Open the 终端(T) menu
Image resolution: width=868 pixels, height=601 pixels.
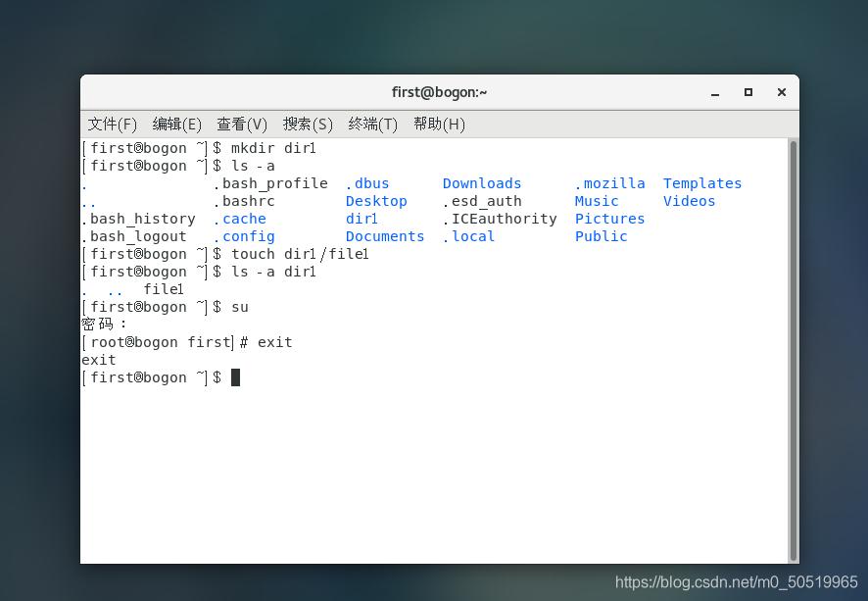click(372, 125)
